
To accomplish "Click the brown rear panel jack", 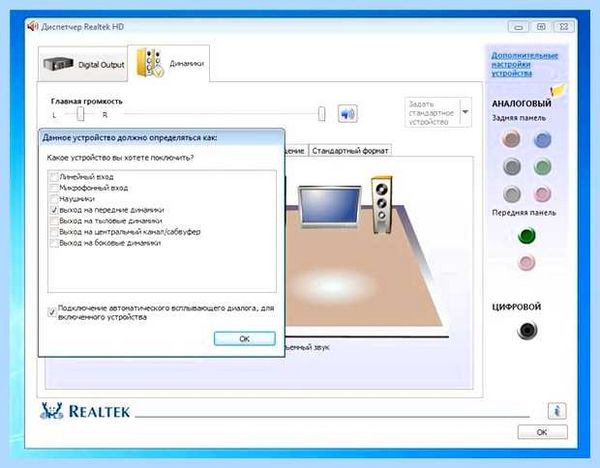I will coord(511,139).
